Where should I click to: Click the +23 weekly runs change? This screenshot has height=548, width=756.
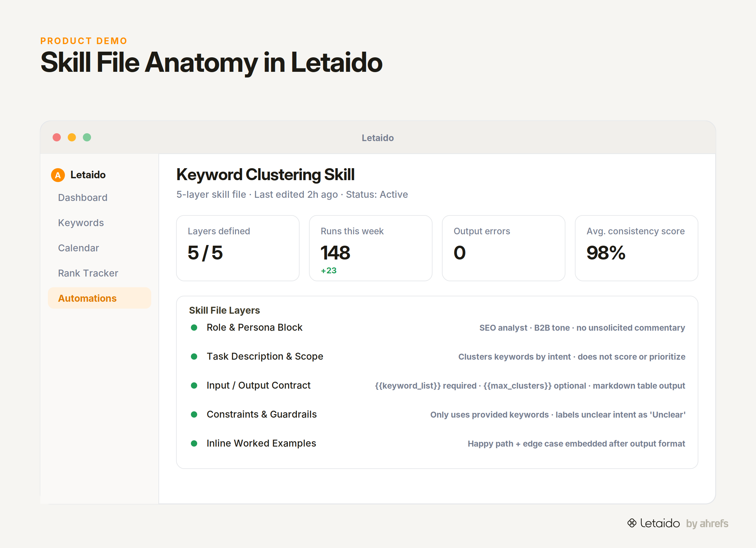[329, 271]
